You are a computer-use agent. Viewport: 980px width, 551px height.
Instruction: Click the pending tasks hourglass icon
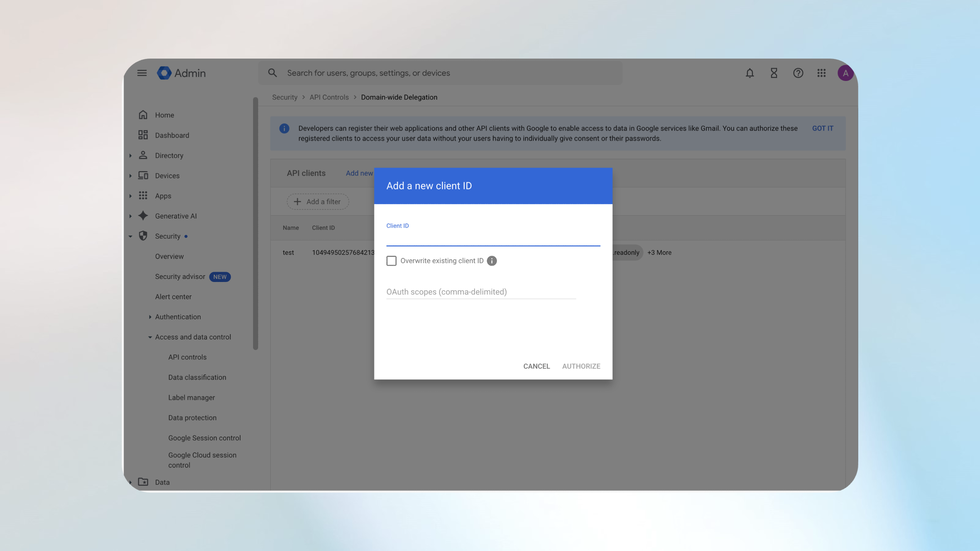(774, 73)
